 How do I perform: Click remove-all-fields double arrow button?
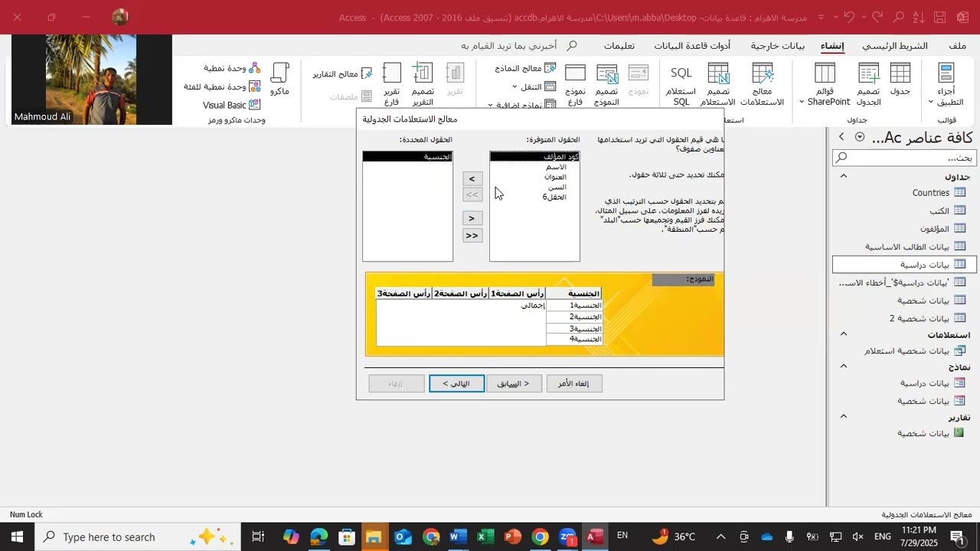pos(472,236)
